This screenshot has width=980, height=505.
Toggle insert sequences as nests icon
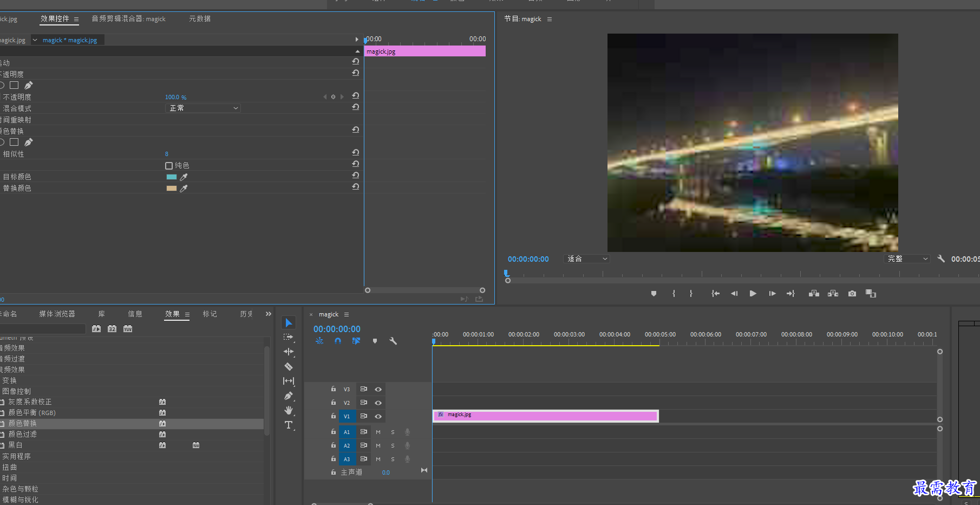(x=319, y=341)
